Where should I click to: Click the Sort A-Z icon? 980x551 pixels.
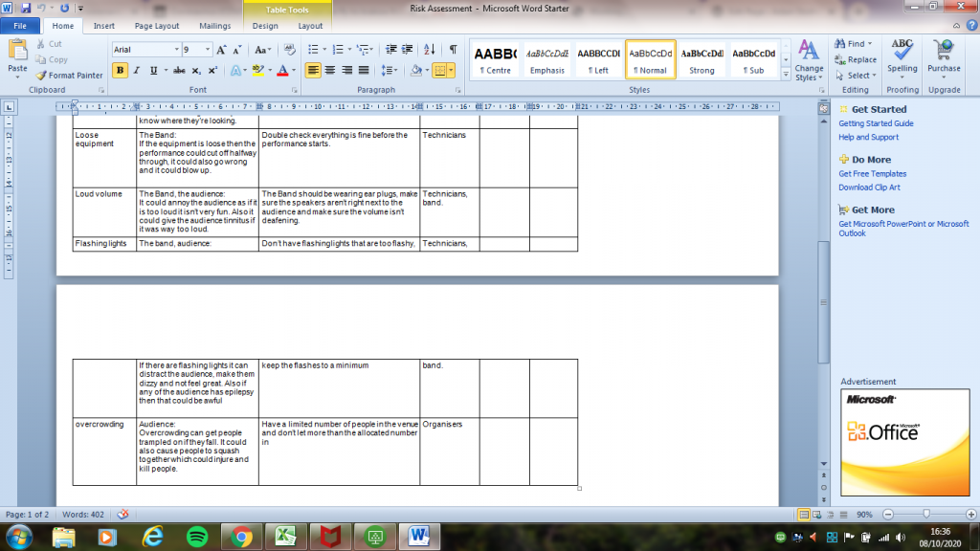point(429,50)
